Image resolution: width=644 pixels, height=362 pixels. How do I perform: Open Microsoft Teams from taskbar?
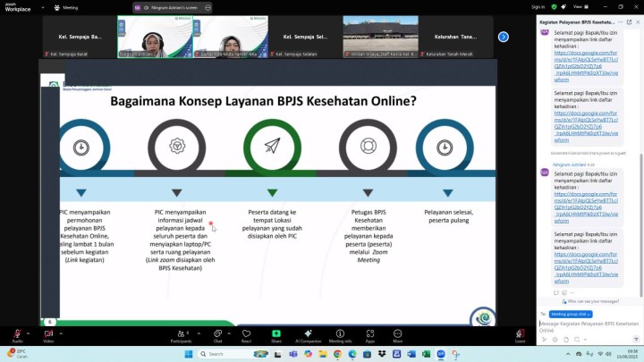point(293,354)
